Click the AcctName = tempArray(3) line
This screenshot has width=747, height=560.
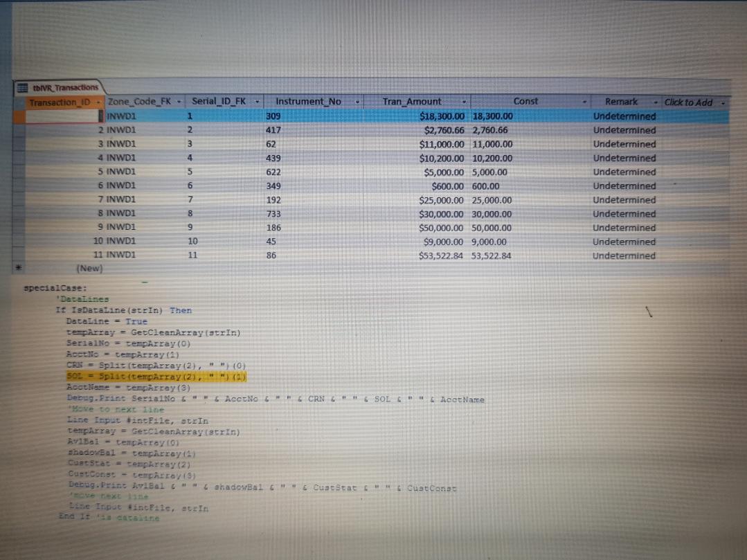(128, 388)
